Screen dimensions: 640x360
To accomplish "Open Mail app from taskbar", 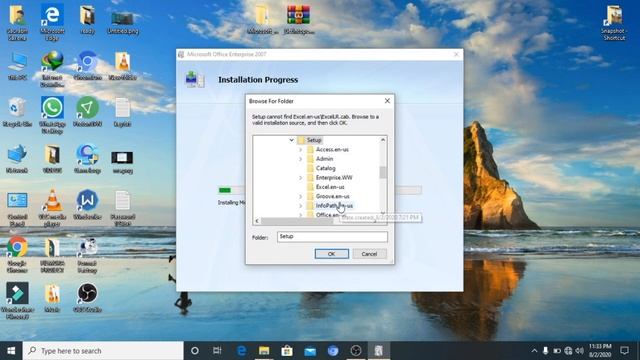I will pos(310,351).
